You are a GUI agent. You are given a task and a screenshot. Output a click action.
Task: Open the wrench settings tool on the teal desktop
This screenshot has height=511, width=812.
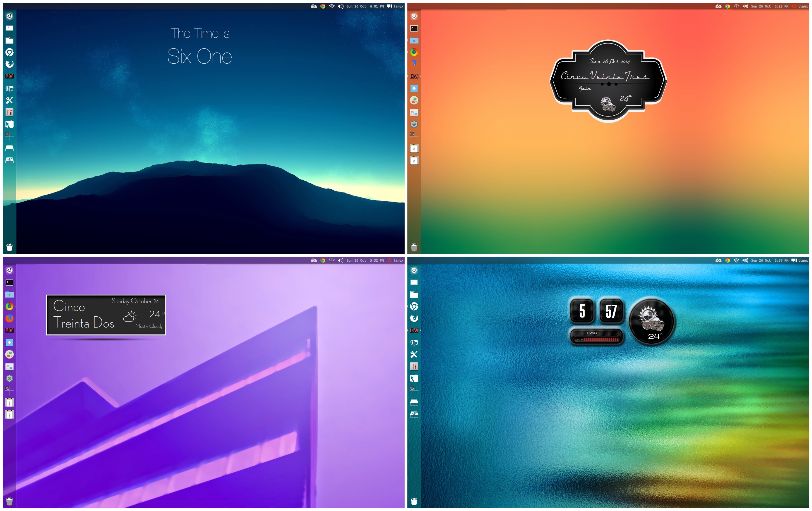(414, 354)
